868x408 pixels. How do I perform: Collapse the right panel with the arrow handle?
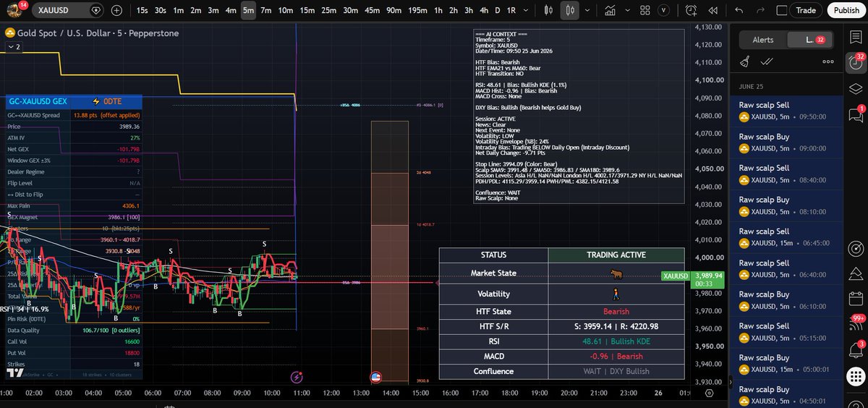(x=729, y=382)
